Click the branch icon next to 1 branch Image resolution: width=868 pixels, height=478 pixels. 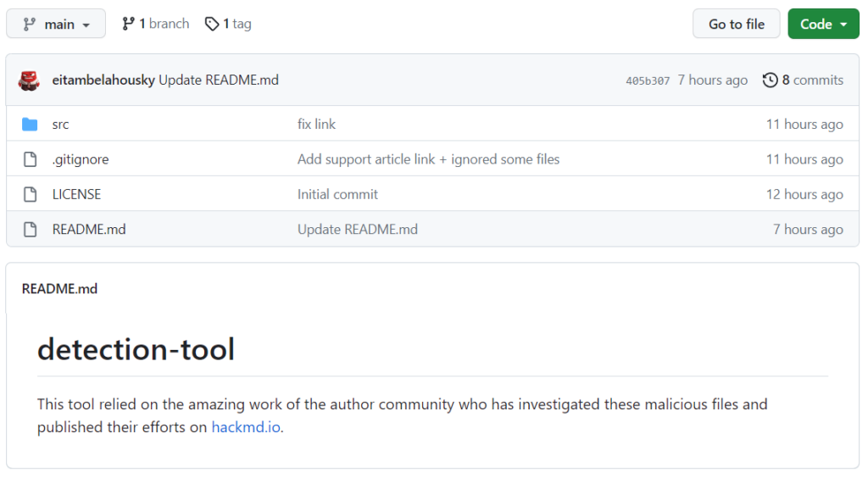click(128, 24)
